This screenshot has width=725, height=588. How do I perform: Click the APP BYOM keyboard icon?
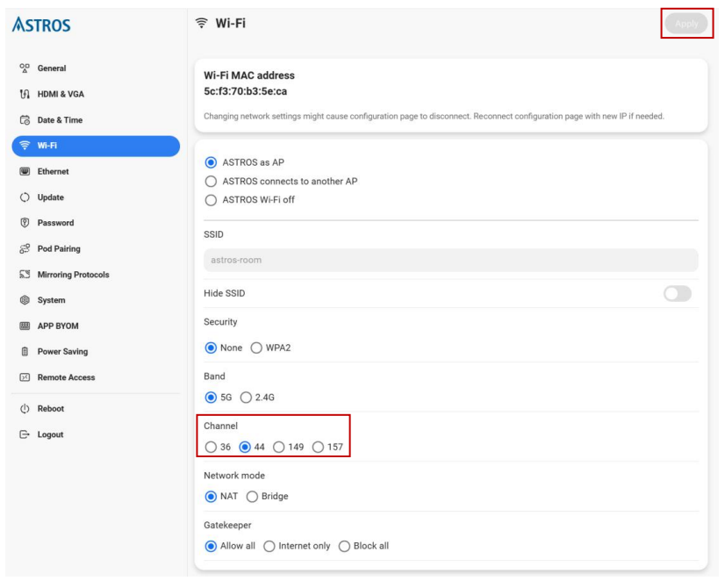[x=25, y=326]
